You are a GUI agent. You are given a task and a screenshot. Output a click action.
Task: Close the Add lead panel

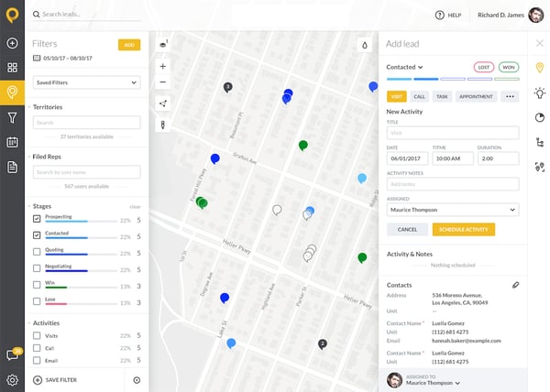pyautogui.click(x=540, y=43)
